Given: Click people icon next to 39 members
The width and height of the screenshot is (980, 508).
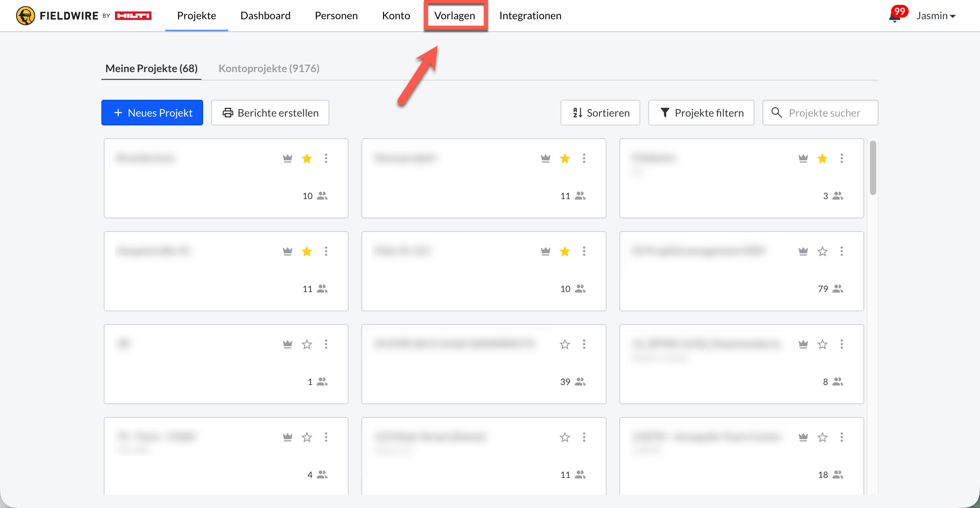Looking at the screenshot, I should tap(580, 382).
